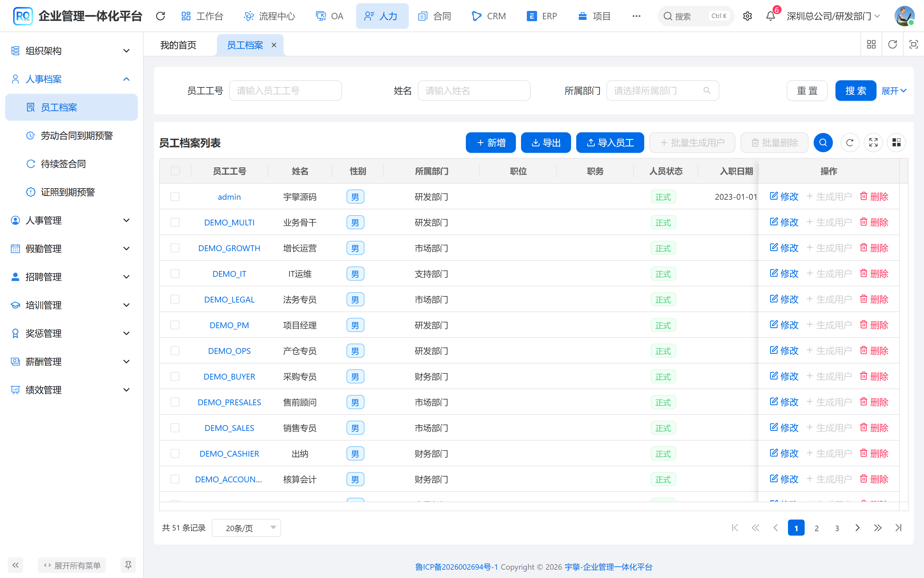Check the DEMO_IT row checkbox

pyautogui.click(x=175, y=274)
